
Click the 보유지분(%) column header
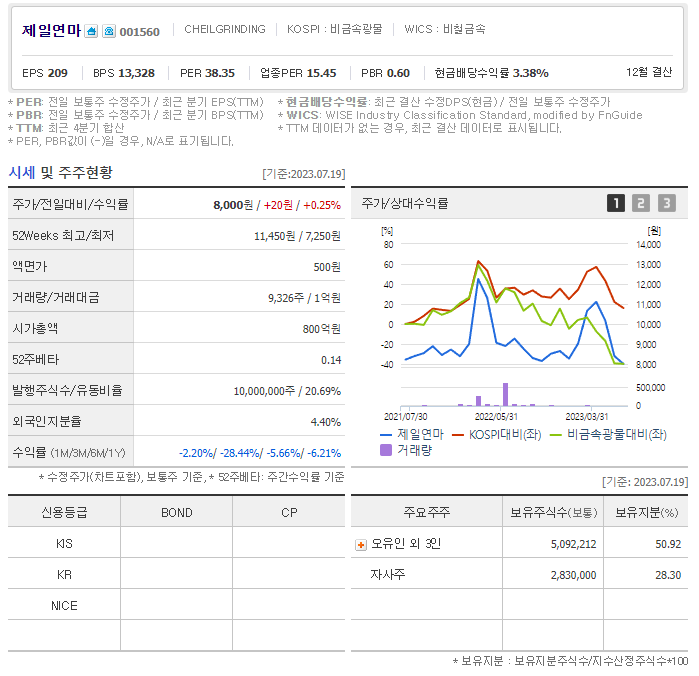(646, 512)
